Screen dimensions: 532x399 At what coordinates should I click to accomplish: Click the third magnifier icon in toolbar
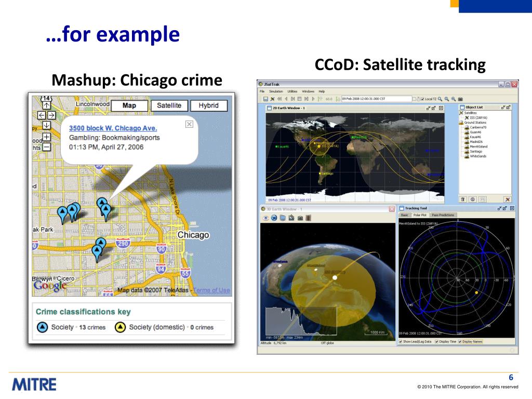click(x=453, y=99)
